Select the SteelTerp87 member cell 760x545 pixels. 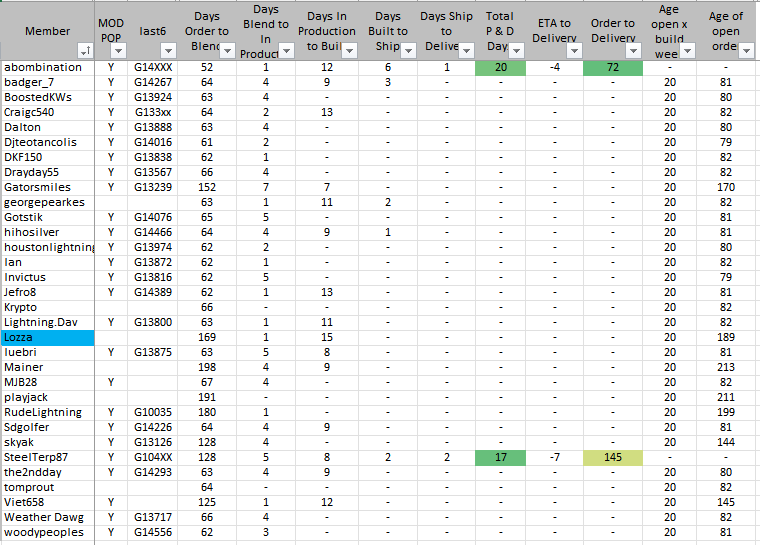tap(47, 458)
